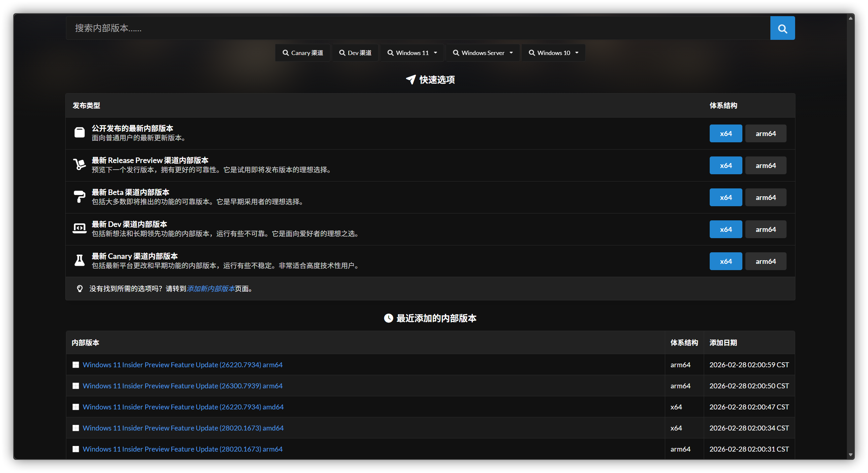Expand the Windows Server dropdown
This screenshot has height=473, width=868.
482,52
